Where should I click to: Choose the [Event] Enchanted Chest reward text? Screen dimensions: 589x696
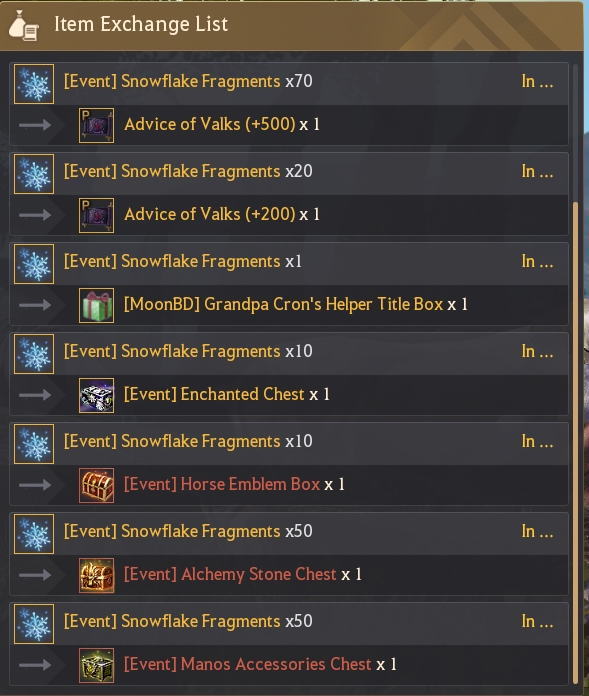[x=227, y=394]
